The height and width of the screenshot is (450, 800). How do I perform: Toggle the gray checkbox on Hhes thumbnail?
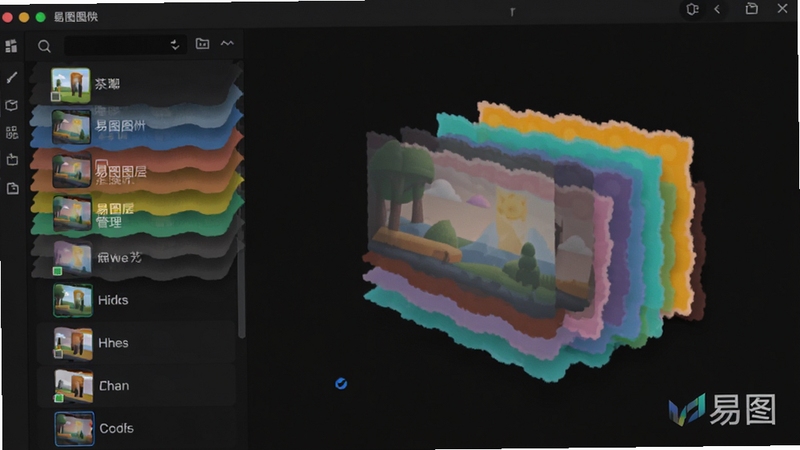pyautogui.click(x=59, y=354)
